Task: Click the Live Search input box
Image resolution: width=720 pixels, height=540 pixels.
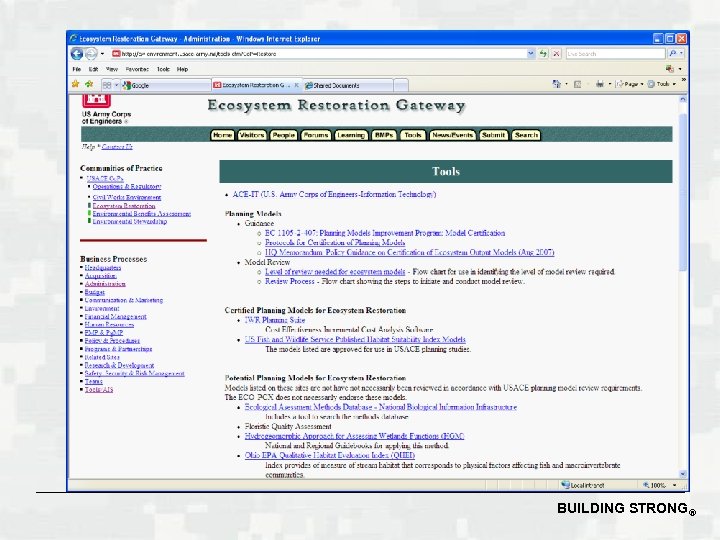Action: [x=615, y=54]
